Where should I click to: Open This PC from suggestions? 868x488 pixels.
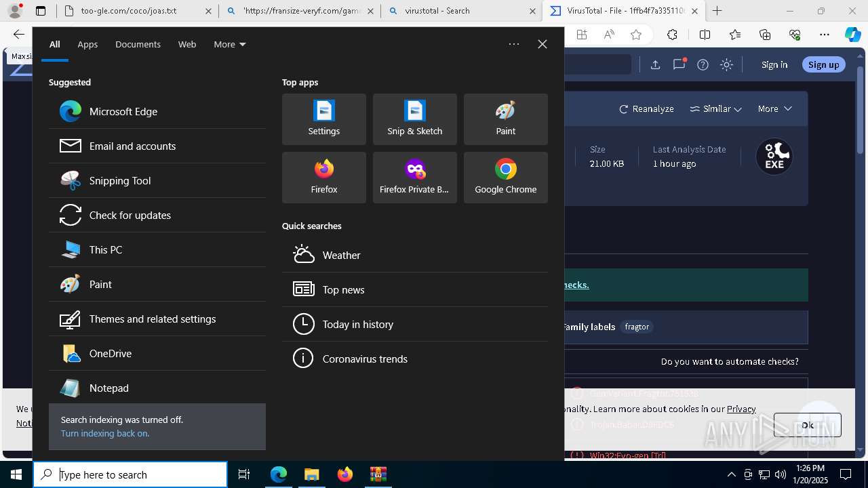(157, 249)
